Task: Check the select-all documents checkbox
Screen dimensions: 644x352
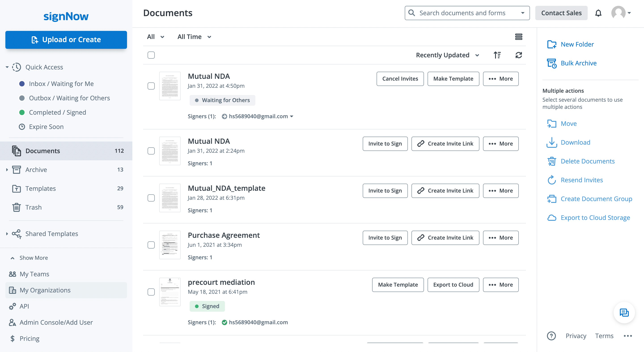Action: click(x=151, y=55)
